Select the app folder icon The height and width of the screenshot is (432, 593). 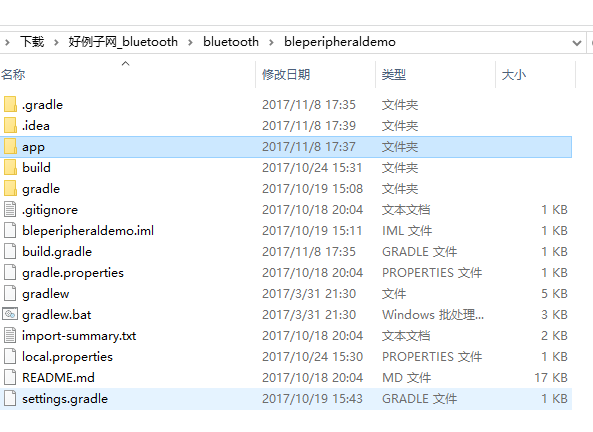pyautogui.click(x=10, y=146)
